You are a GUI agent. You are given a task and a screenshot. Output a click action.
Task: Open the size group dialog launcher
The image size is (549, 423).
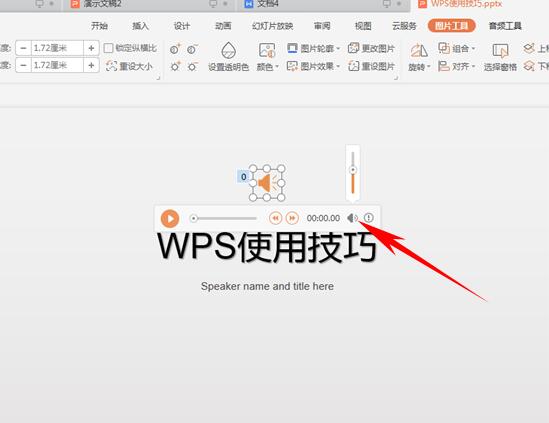pos(158,78)
